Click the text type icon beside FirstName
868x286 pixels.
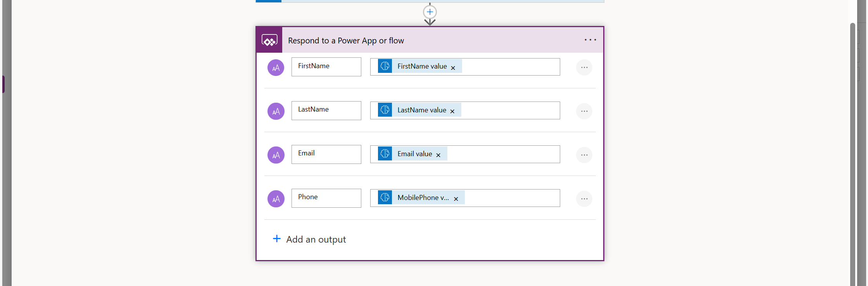276,67
